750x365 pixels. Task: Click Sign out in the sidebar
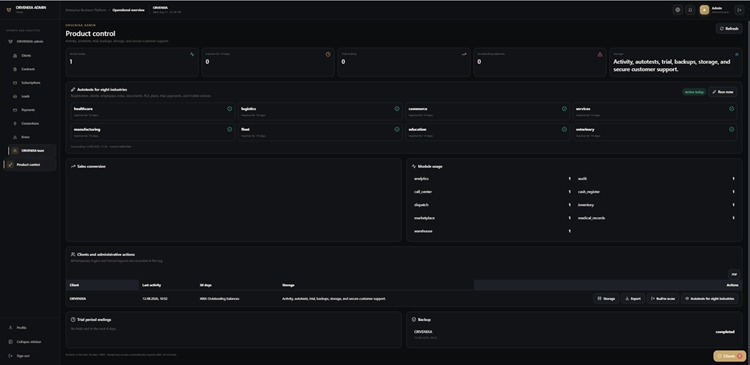click(30, 356)
